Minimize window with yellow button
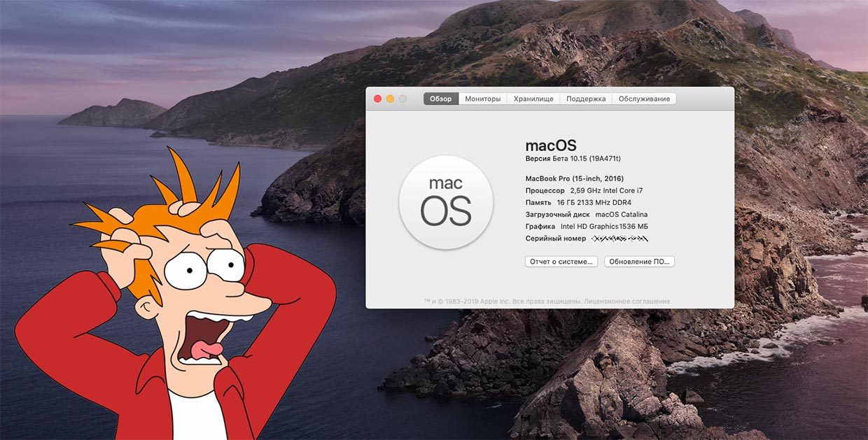The height and width of the screenshot is (440, 868). pos(390,99)
